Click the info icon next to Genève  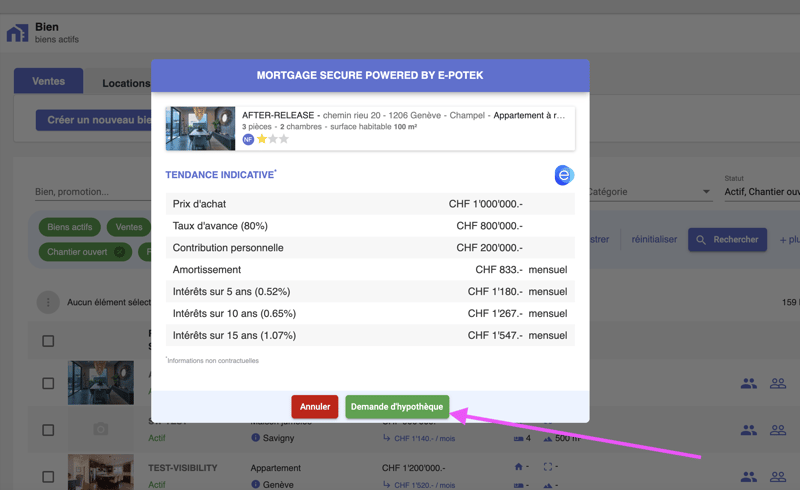(x=256, y=484)
